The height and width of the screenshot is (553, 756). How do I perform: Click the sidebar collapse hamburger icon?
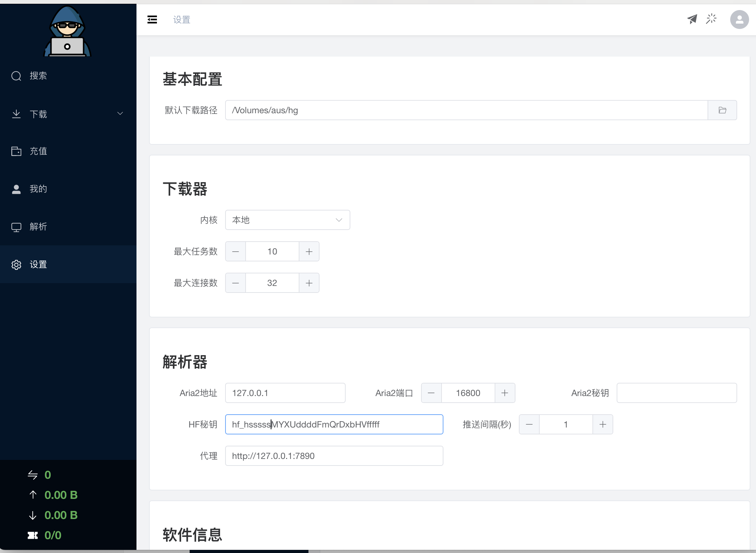coord(152,20)
